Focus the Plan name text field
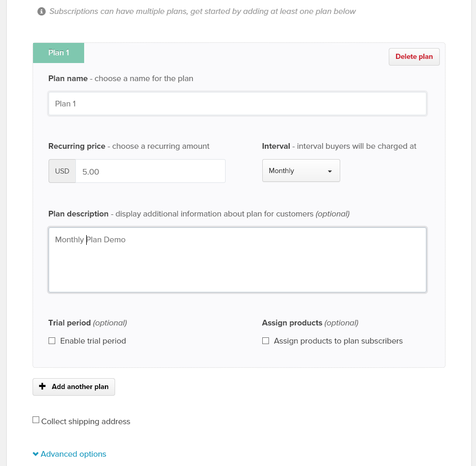Viewport: 476px width, 466px height. pyautogui.click(x=237, y=104)
